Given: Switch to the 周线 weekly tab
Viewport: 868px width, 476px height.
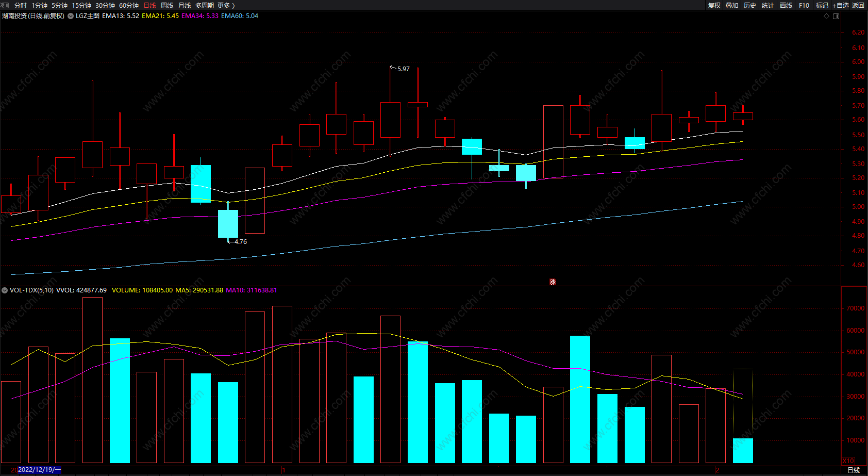Looking at the screenshot, I should [167, 6].
